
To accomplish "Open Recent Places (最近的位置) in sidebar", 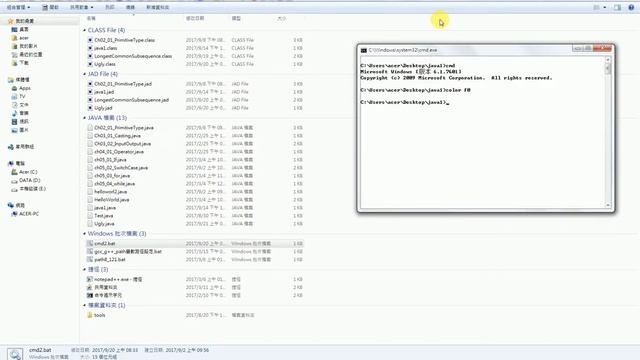I will (31, 54).
